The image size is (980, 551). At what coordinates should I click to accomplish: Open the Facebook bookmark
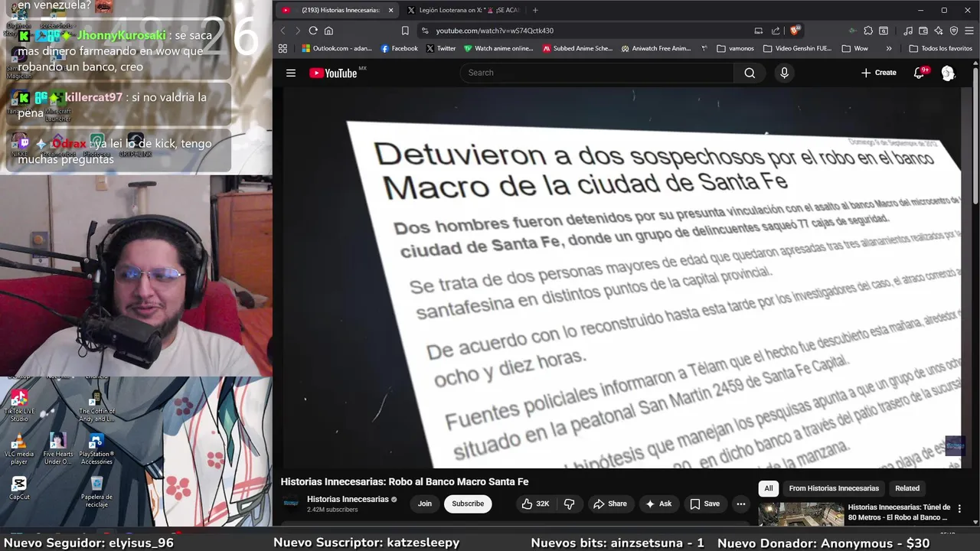tap(399, 48)
